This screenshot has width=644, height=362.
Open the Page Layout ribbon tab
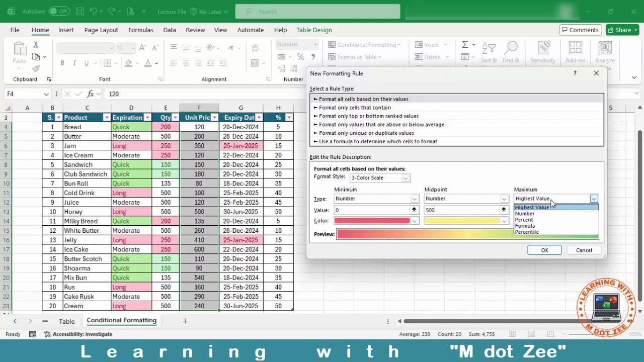pos(101,30)
